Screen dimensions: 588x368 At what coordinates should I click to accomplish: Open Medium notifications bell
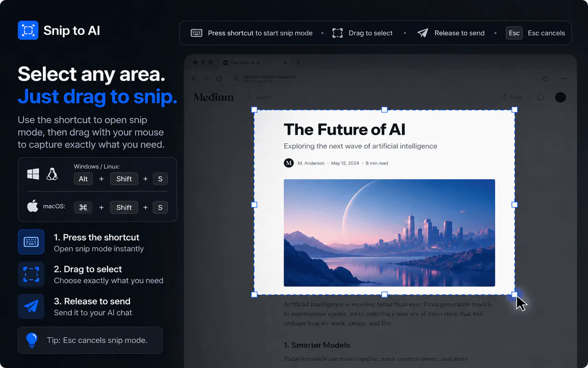point(541,97)
